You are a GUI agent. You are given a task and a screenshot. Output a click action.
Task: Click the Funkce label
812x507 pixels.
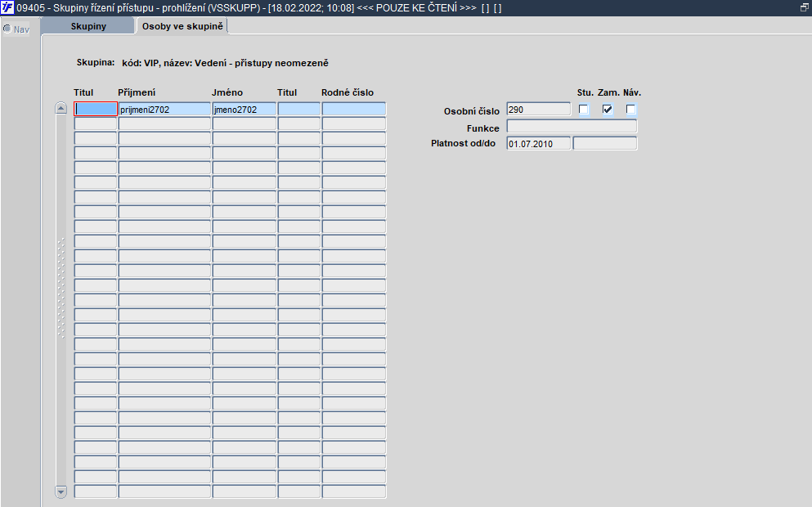(483, 128)
